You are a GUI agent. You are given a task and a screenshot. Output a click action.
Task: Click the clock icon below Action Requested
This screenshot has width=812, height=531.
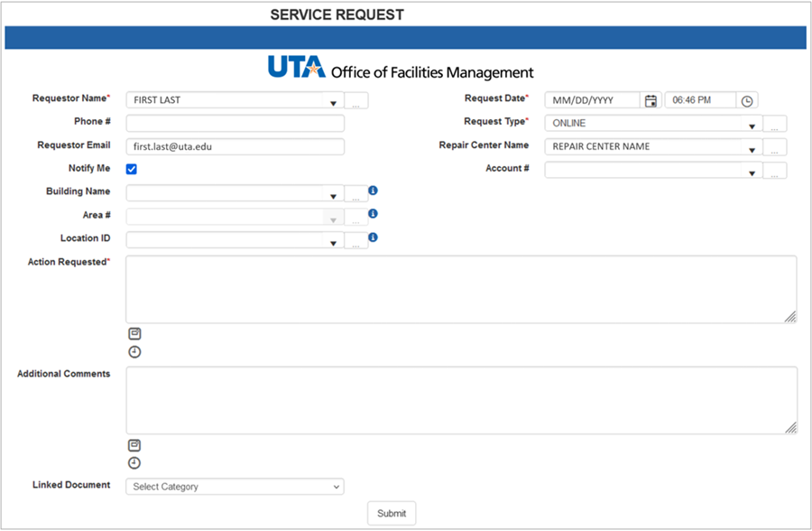(x=134, y=351)
